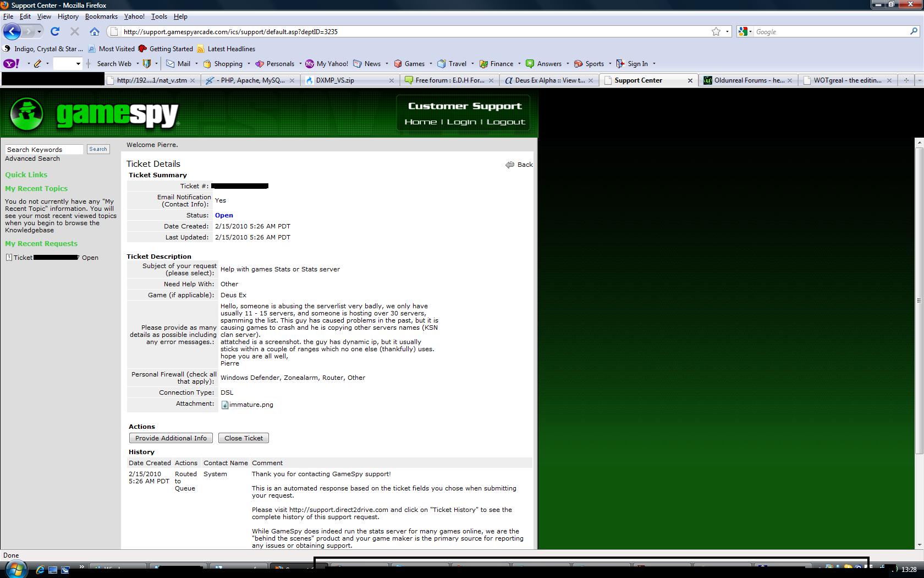Click the sidebar Search button
This screenshot has height=578, width=924.
98,149
